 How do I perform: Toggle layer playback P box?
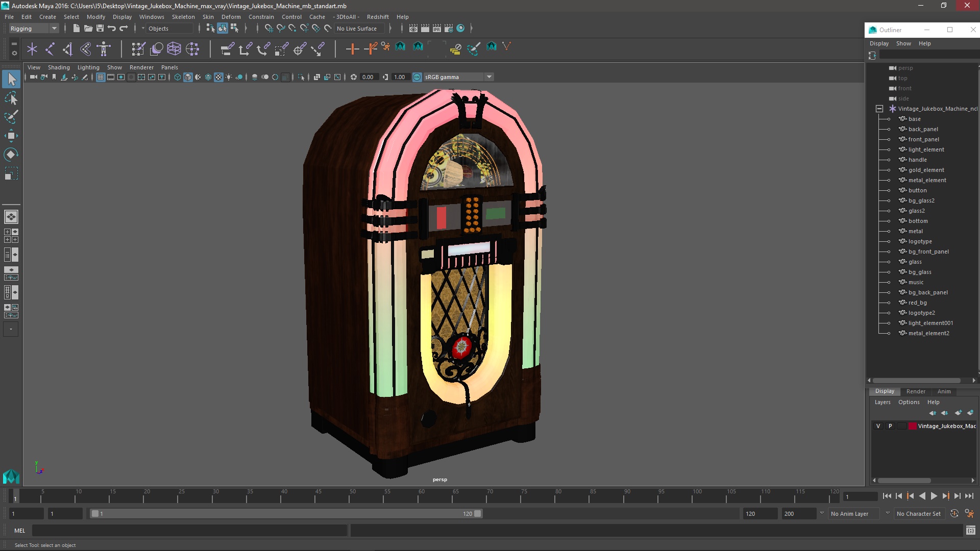(x=890, y=426)
